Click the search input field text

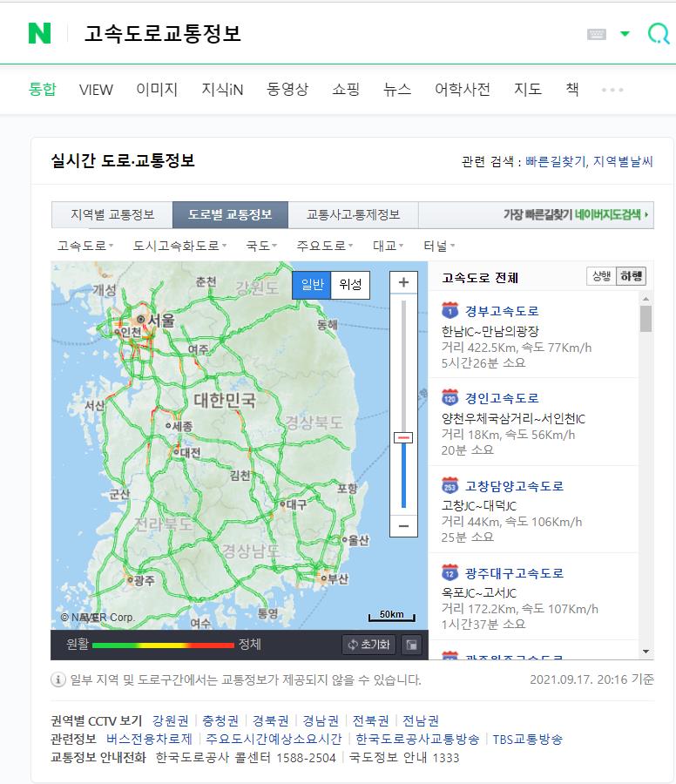[x=163, y=33]
